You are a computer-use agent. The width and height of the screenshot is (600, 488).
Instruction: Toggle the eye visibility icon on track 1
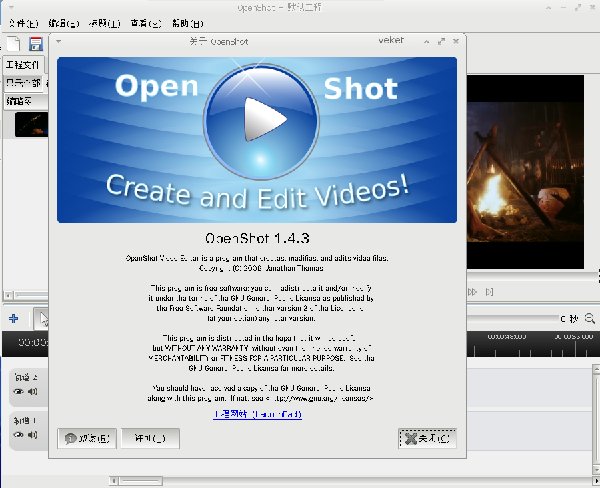[x=18, y=434]
